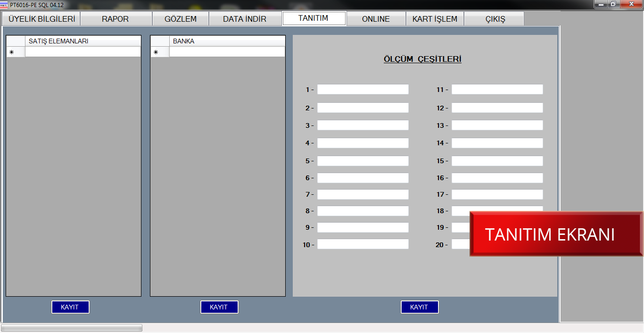Switch to the RAPOR tab
The width and height of the screenshot is (644, 333).
coord(116,19)
